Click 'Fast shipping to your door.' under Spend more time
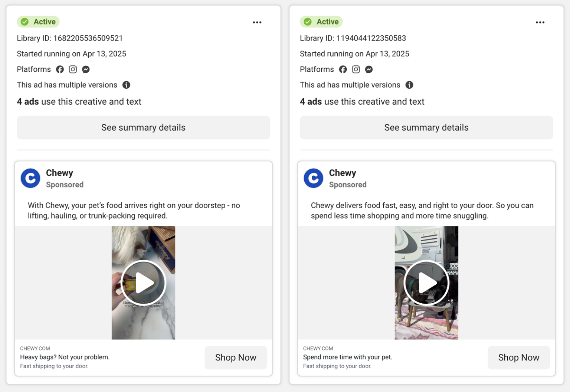This screenshot has height=392, width=570. pos(337,366)
